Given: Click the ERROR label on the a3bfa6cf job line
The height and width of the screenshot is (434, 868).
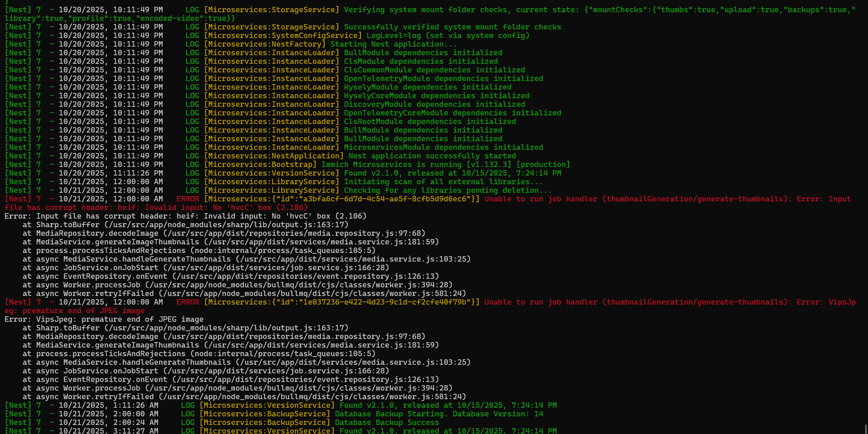Looking at the screenshot, I should 187,199.
